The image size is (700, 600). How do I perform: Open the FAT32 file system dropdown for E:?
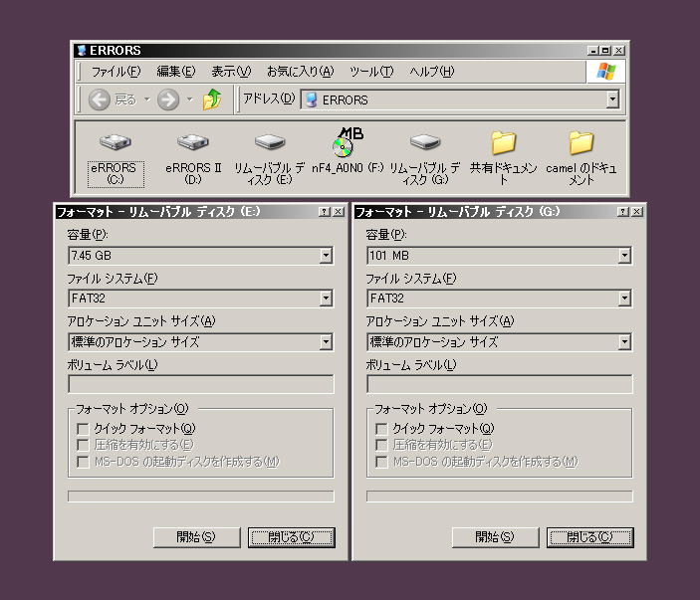pyautogui.click(x=326, y=299)
